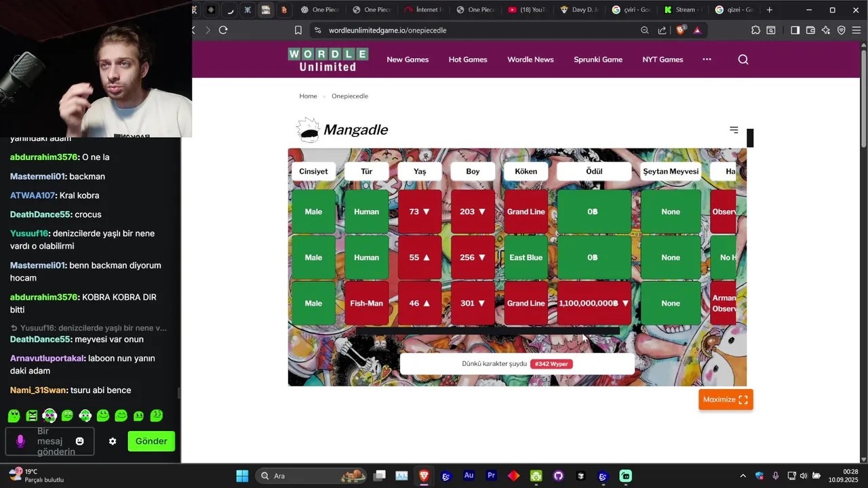The height and width of the screenshot is (488, 868).
Task: Open Leo AI assistant icon
Action: tap(826, 30)
